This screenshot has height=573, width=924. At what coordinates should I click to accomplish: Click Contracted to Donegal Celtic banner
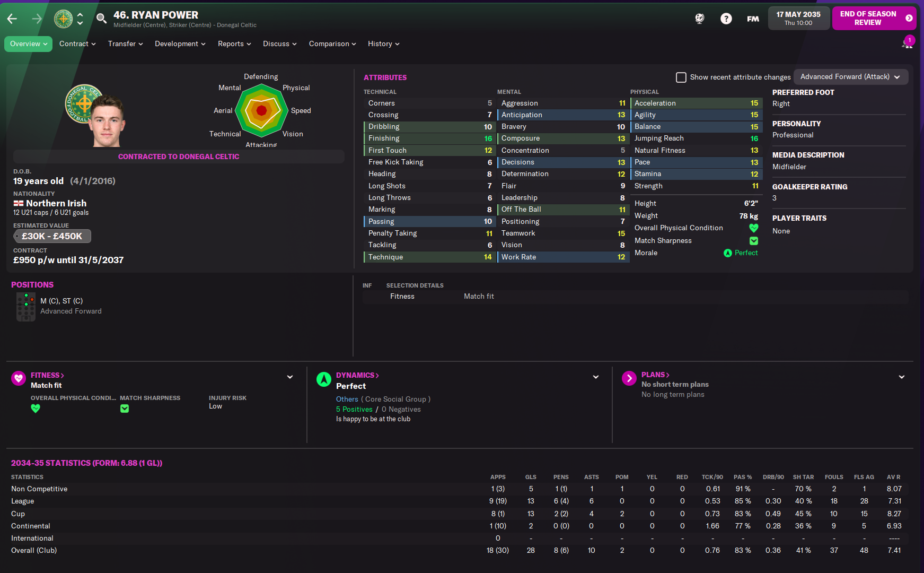tap(179, 157)
